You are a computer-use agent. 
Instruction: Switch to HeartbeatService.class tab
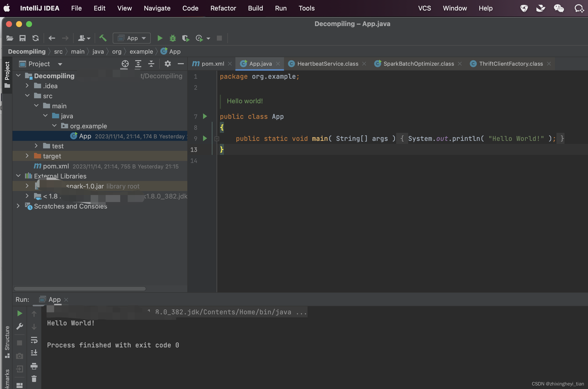[328, 64]
